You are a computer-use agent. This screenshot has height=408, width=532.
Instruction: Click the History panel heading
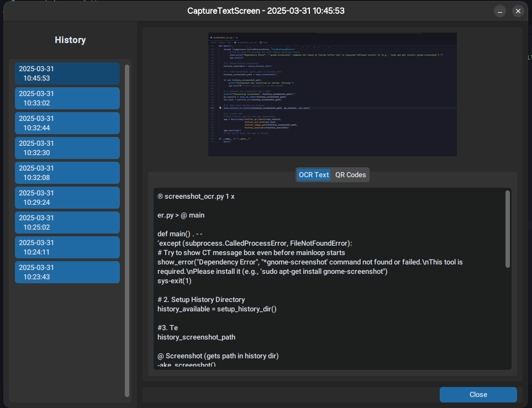tap(70, 40)
